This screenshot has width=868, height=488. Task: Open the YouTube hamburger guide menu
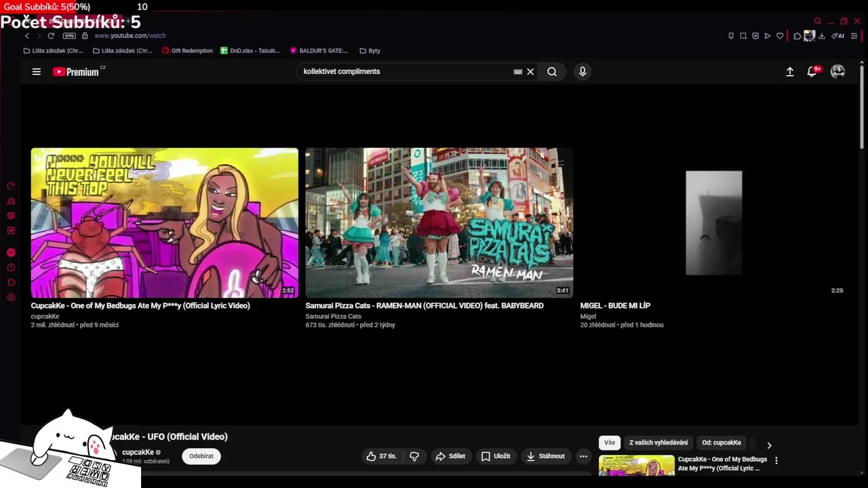click(37, 72)
